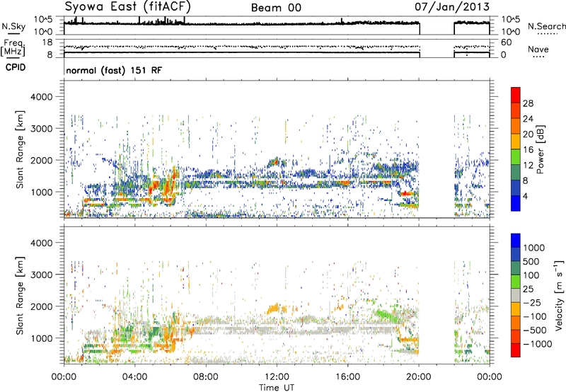
Task: Select the "normal (fast) 151 RF" mode text
Action: pos(114,70)
